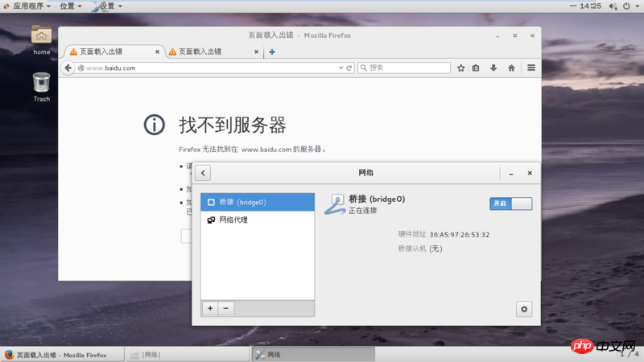Expand the system menu arrow beside power icon
Viewport: 644px width, 362px height.
coord(637,6)
